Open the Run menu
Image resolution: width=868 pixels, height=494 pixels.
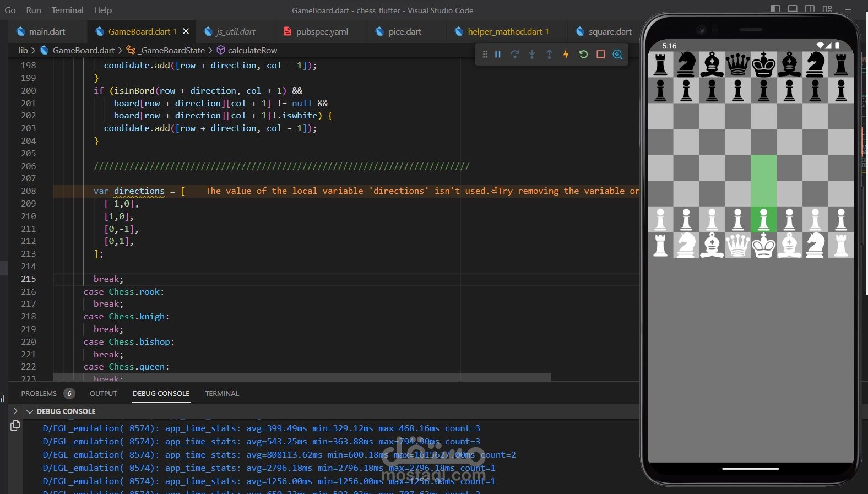coord(34,10)
